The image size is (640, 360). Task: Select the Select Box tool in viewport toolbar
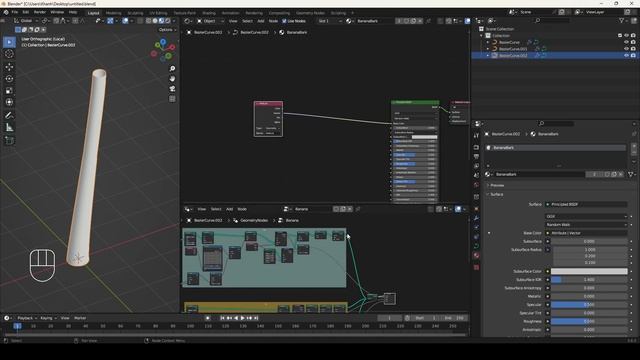click(x=9, y=42)
